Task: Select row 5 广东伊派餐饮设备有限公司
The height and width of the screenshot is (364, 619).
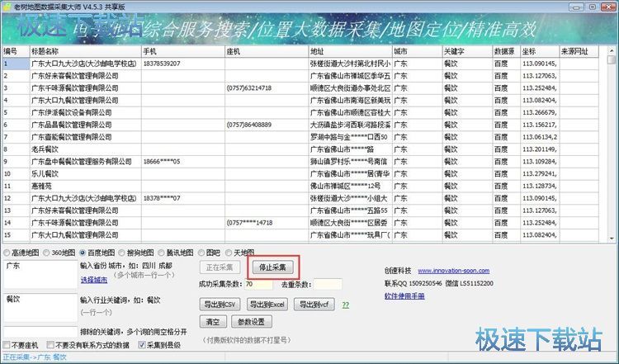Action: 86,112
